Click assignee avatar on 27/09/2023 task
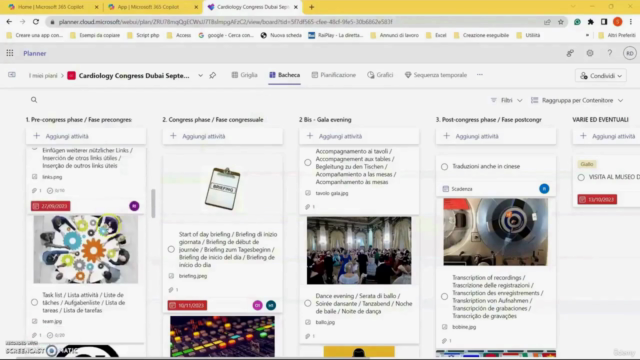 pos(134,206)
